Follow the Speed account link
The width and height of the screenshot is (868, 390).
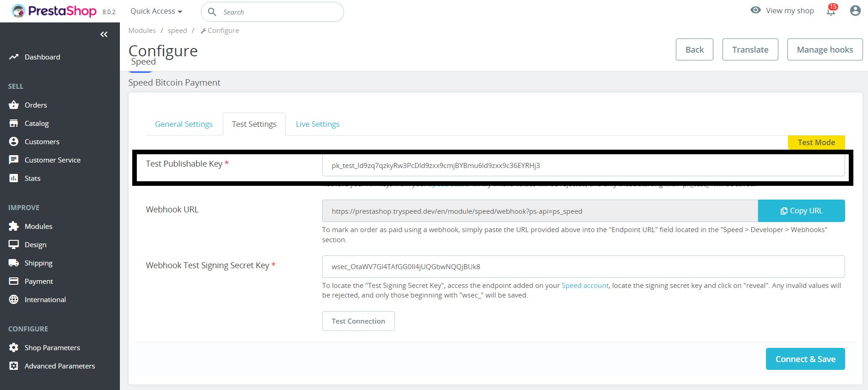pyautogui.click(x=585, y=285)
